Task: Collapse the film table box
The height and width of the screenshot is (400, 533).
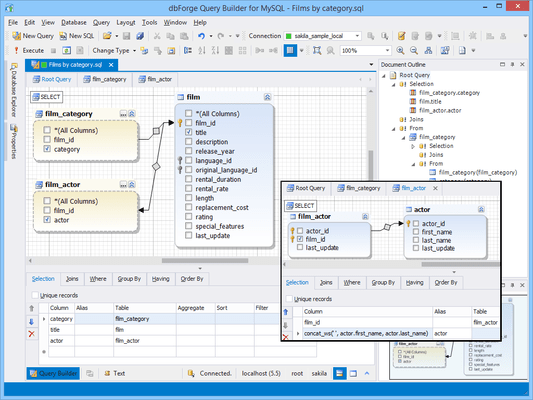Action: [x=268, y=97]
